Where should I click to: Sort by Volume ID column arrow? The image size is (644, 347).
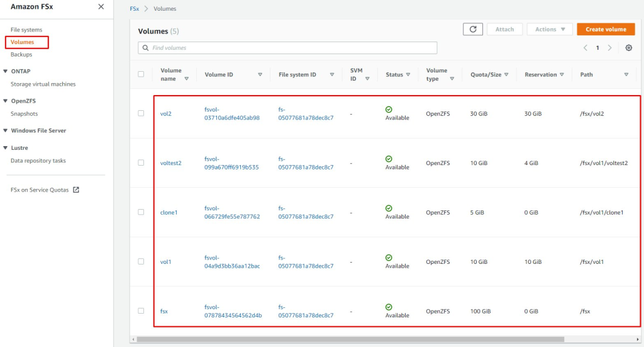pyautogui.click(x=260, y=74)
